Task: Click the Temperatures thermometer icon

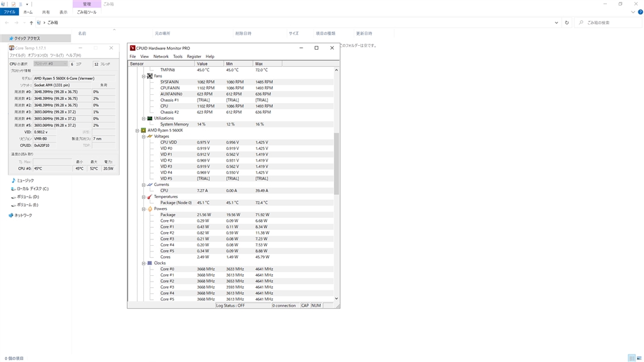Action: pyautogui.click(x=150, y=197)
